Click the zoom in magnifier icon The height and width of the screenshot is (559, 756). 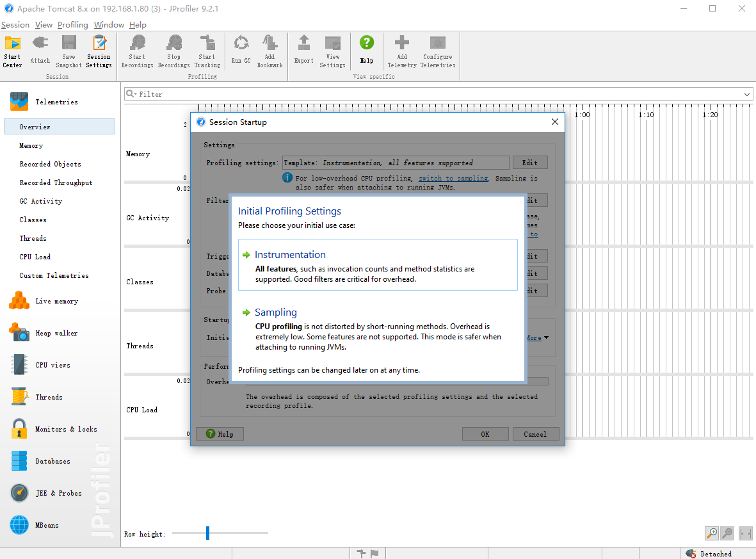[712, 533]
